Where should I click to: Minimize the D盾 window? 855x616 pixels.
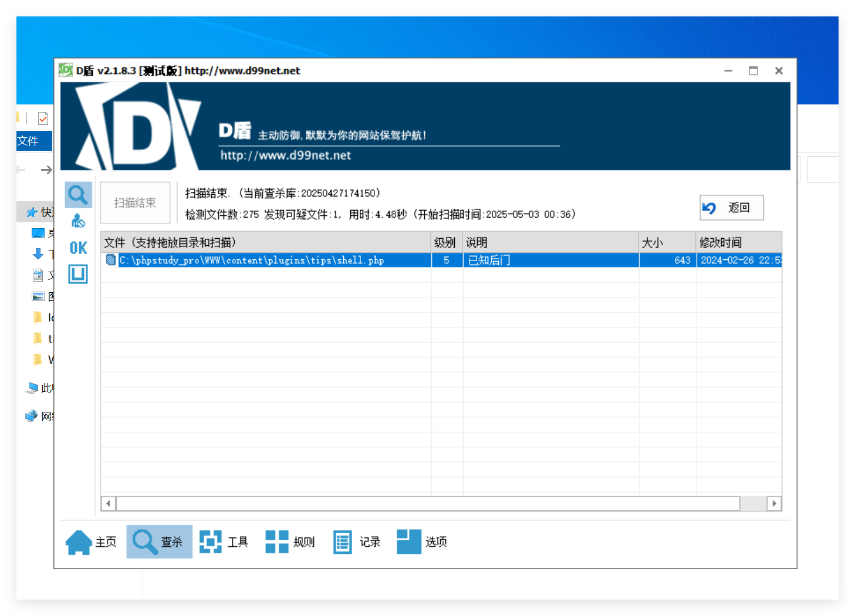[728, 70]
